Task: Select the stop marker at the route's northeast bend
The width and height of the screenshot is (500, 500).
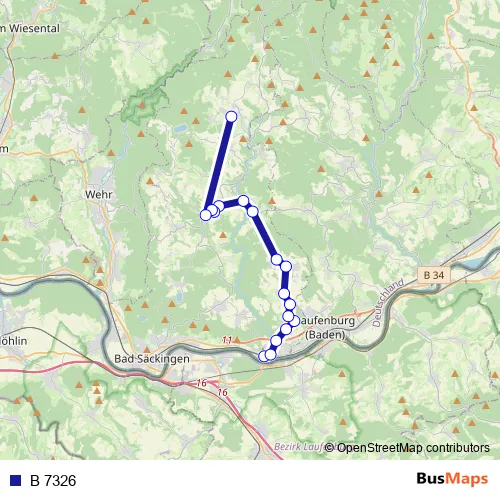Action: coord(243,201)
